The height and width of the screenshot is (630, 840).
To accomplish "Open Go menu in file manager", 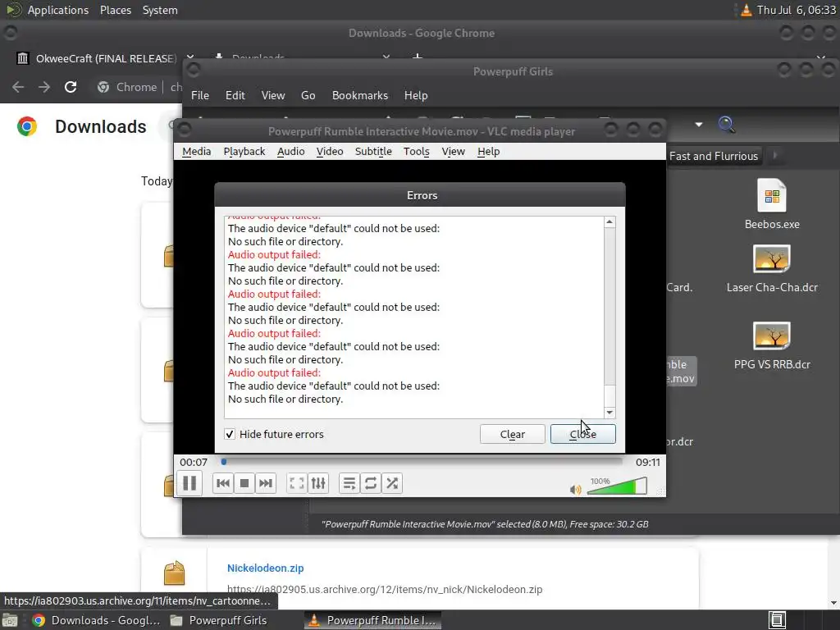I will click(308, 95).
